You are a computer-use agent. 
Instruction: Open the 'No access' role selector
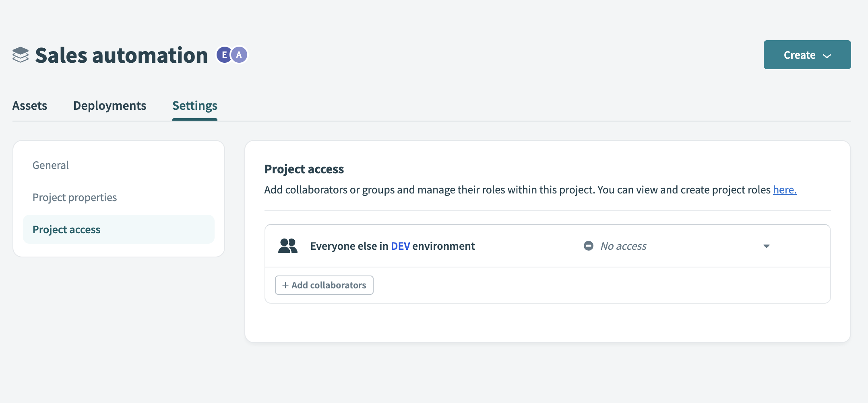(x=623, y=246)
